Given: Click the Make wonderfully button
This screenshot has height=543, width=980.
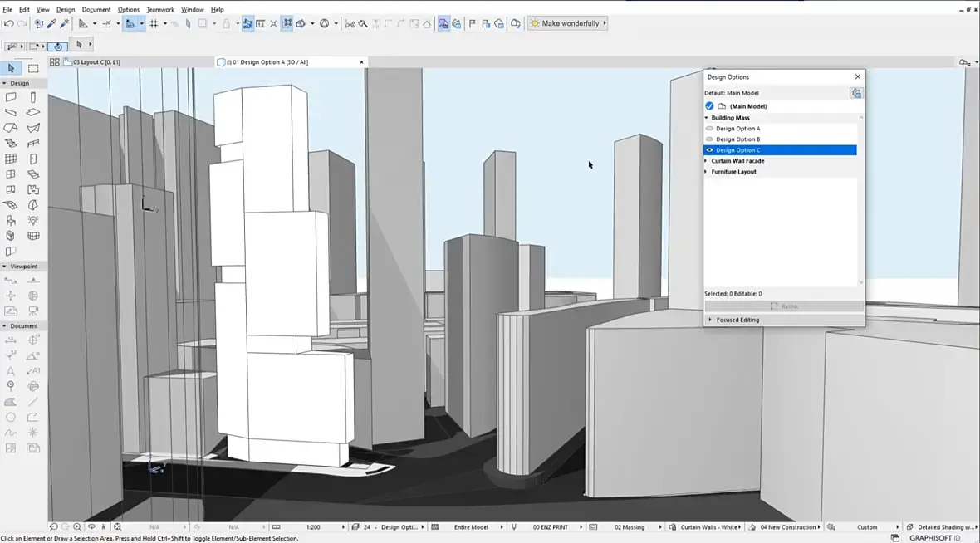Looking at the screenshot, I should (x=569, y=23).
